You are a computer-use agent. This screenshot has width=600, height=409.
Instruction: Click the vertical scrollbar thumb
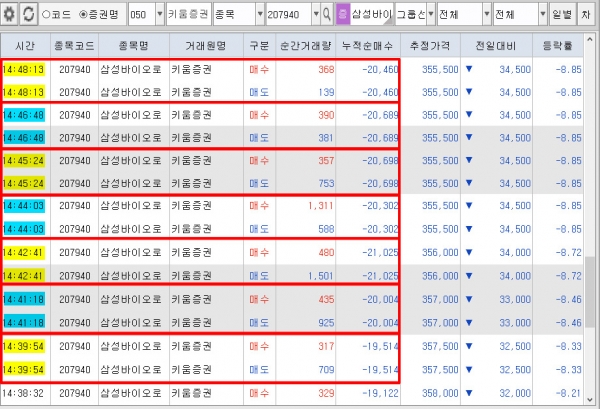tap(589, 292)
